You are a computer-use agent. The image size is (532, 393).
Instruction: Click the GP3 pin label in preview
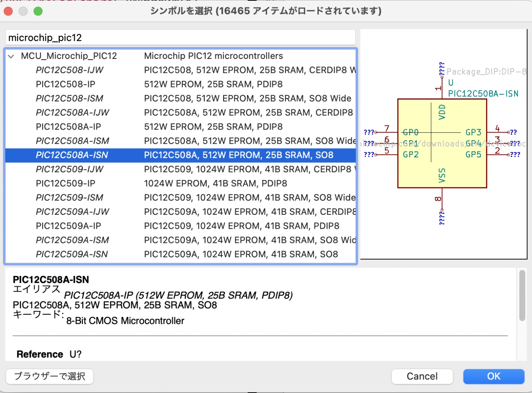tap(473, 132)
